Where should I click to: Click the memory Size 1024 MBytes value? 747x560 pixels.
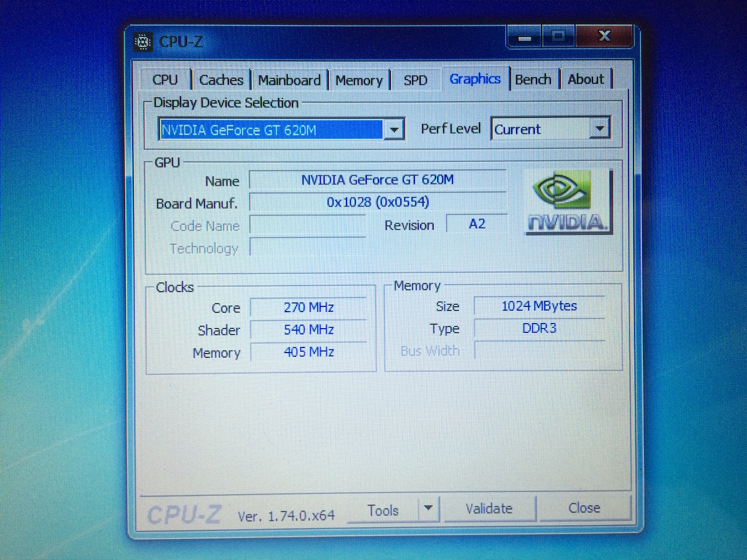[539, 306]
